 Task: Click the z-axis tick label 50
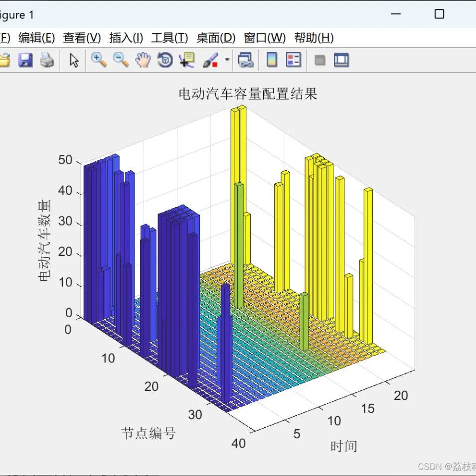click(x=65, y=160)
